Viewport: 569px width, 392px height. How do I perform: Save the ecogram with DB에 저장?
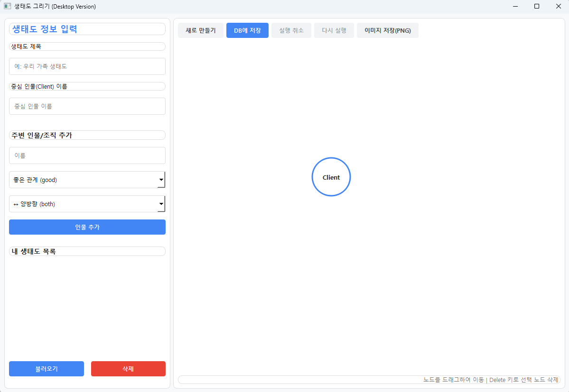247,30
